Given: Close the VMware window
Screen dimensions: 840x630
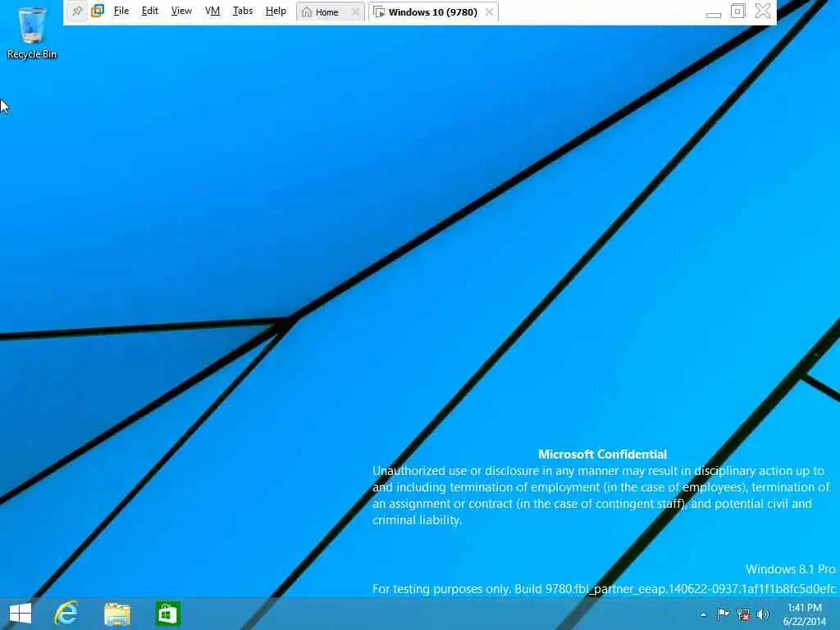Looking at the screenshot, I should [763, 11].
